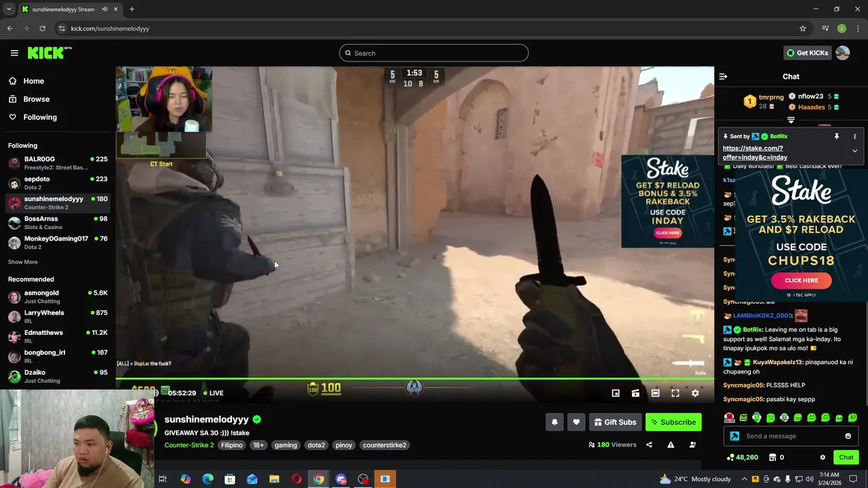Toggle theater mode
Image resolution: width=868 pixels, height=488 pixels.
pos(655,393)
